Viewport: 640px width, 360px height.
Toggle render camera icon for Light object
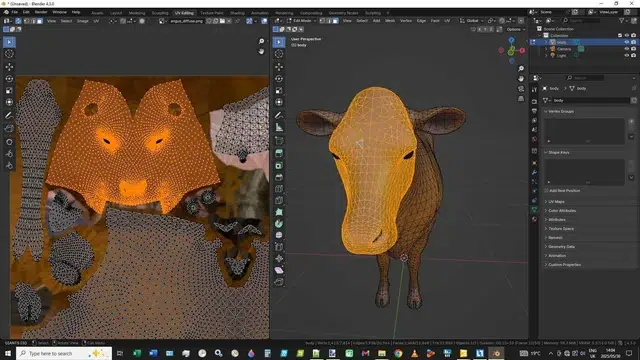633,55
